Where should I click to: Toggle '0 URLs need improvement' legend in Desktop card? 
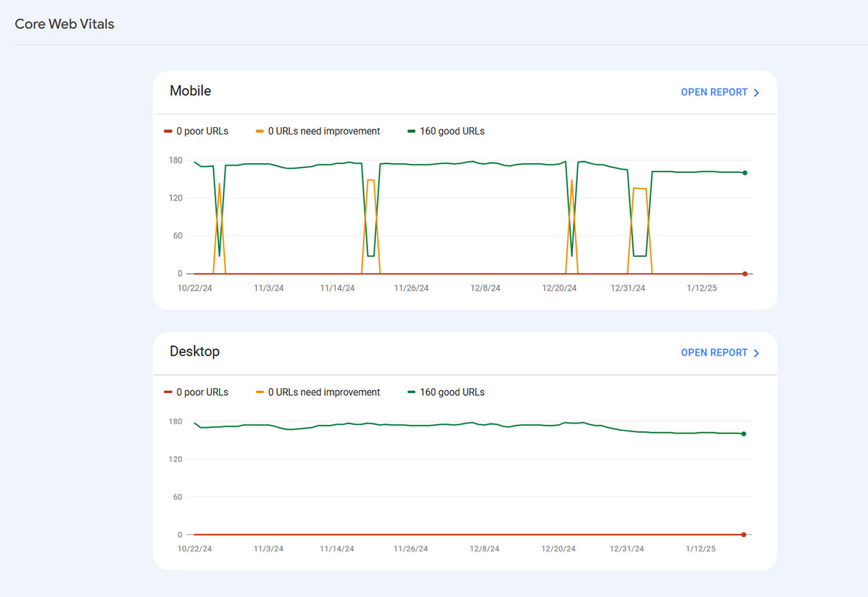[x=318, y=392]
